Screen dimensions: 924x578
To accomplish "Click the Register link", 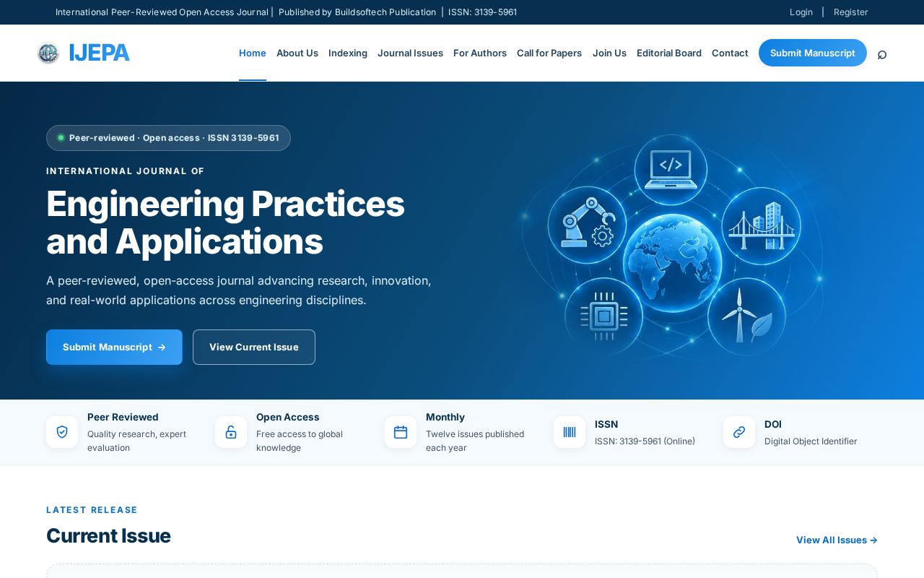I will (850, 12).
